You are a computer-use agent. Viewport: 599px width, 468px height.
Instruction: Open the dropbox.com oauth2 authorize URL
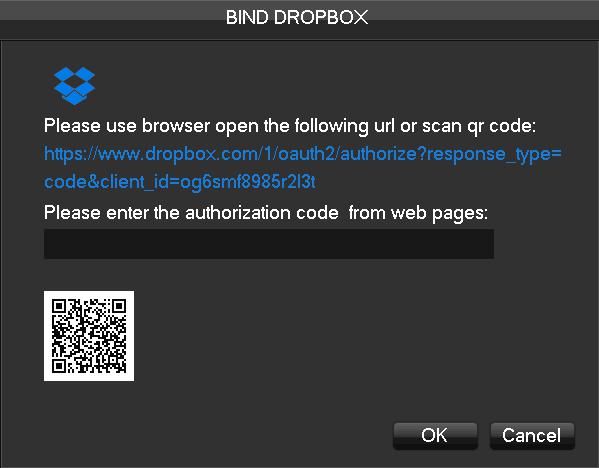[x=303, y=167]
